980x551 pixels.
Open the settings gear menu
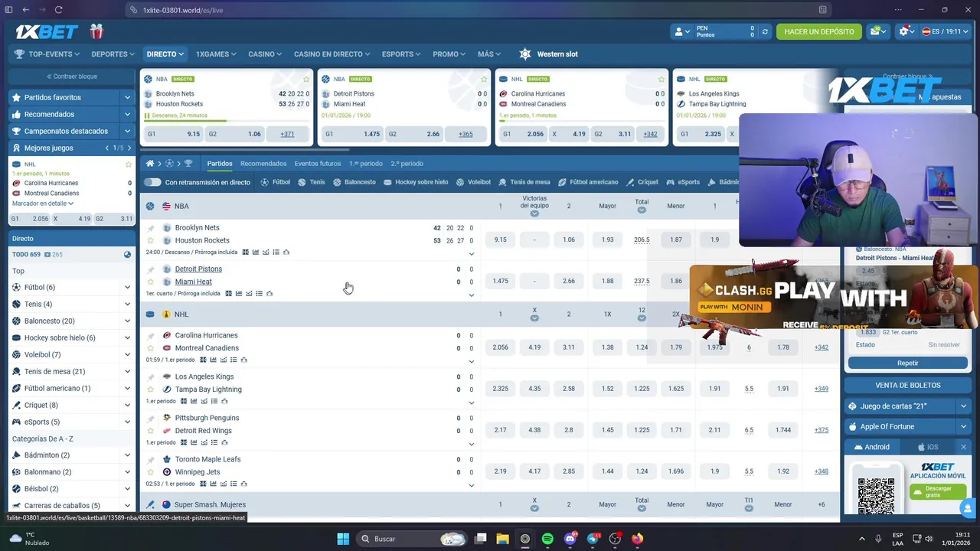[x=905, y=31]
